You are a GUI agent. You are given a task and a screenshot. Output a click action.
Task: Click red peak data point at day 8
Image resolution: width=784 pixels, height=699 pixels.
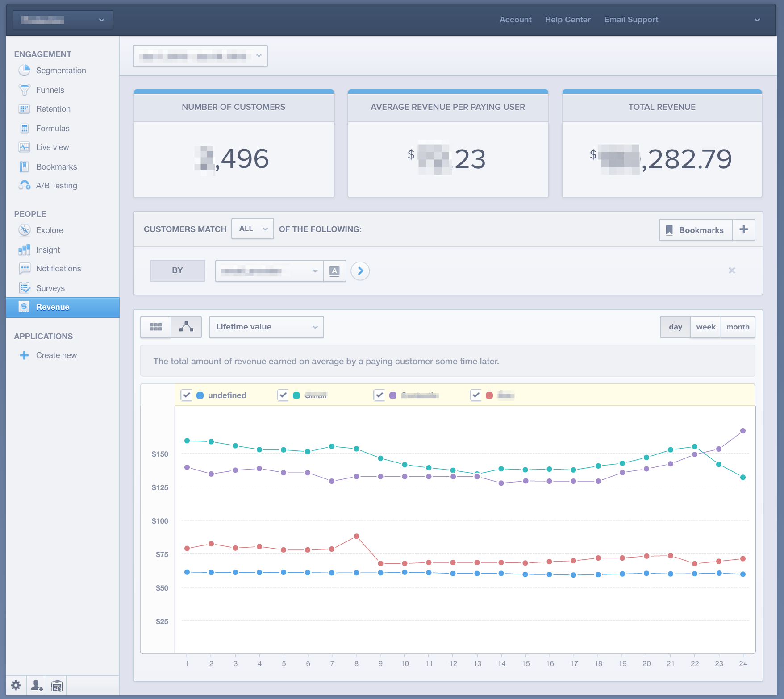[x=356, y=536]
